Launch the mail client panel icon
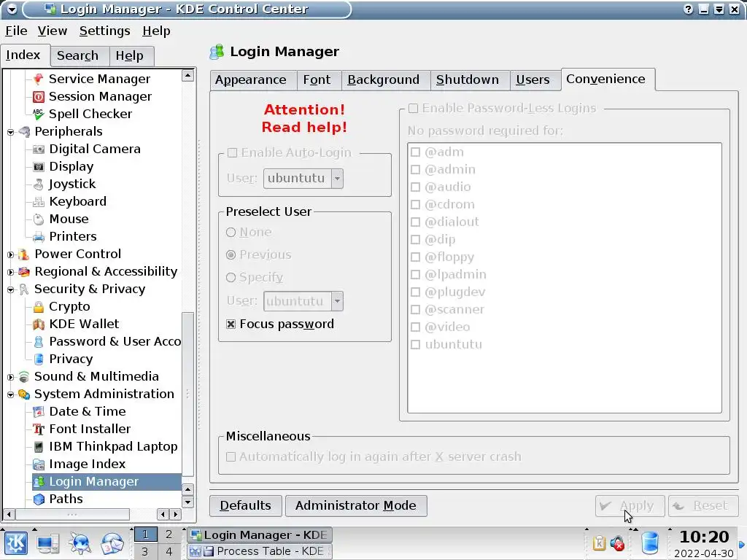The width and height of the screenshot is (747, 560). point(112,543)
